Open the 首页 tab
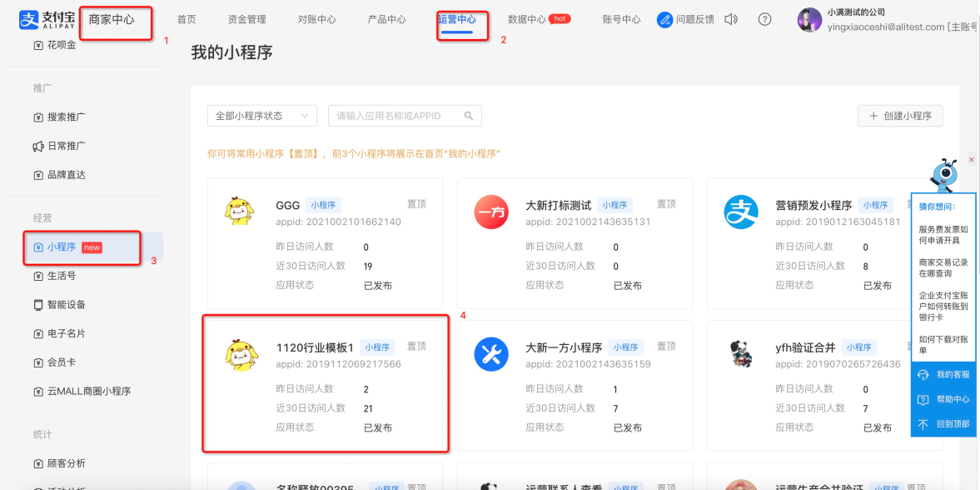This screenshot has width=980, height=490. coord(187,19)
